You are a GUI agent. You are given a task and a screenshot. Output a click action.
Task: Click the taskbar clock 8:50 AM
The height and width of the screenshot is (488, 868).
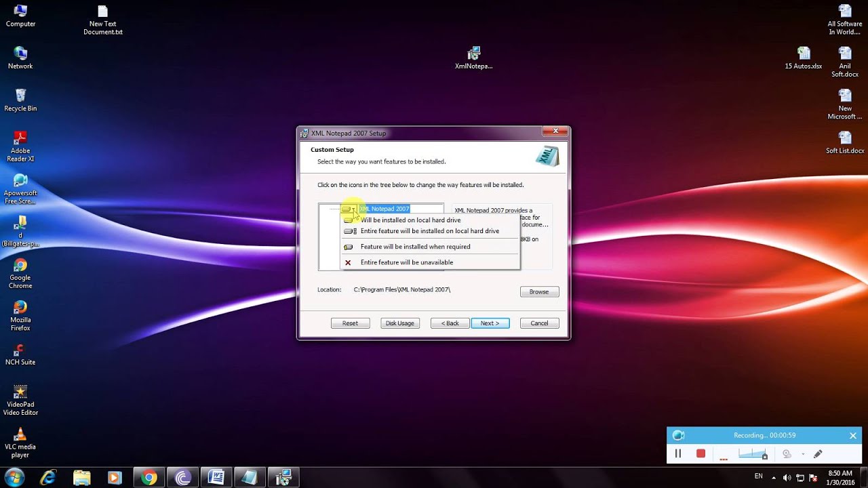[840, 477]
